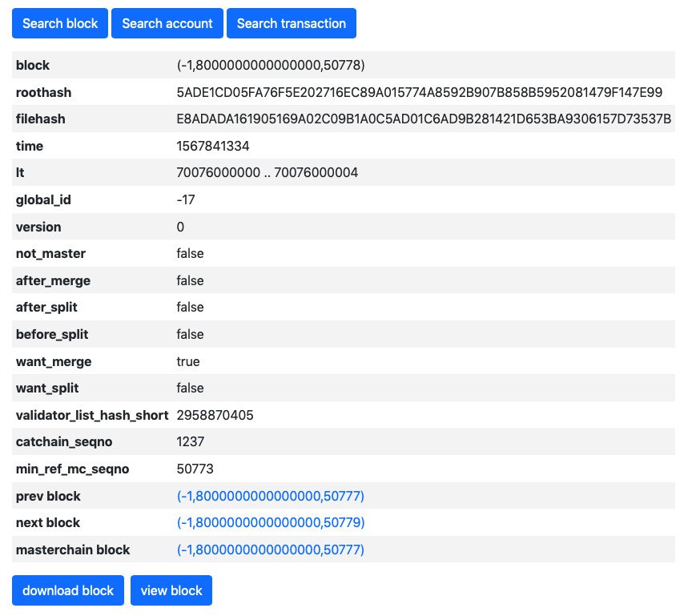Click the block identifier in the first row

271,66
